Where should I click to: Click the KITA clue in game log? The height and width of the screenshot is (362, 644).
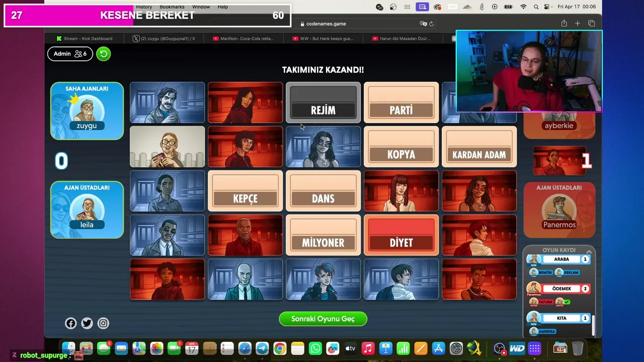point(561,318)
